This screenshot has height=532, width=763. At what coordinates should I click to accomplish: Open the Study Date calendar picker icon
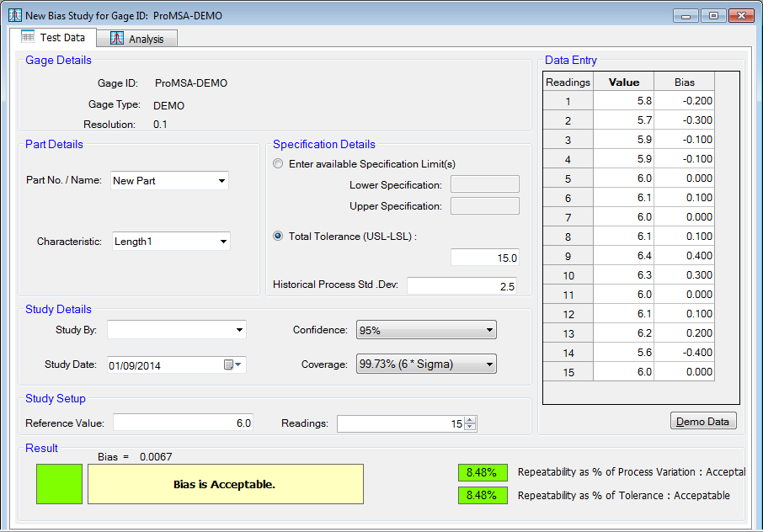click(232, 365)
